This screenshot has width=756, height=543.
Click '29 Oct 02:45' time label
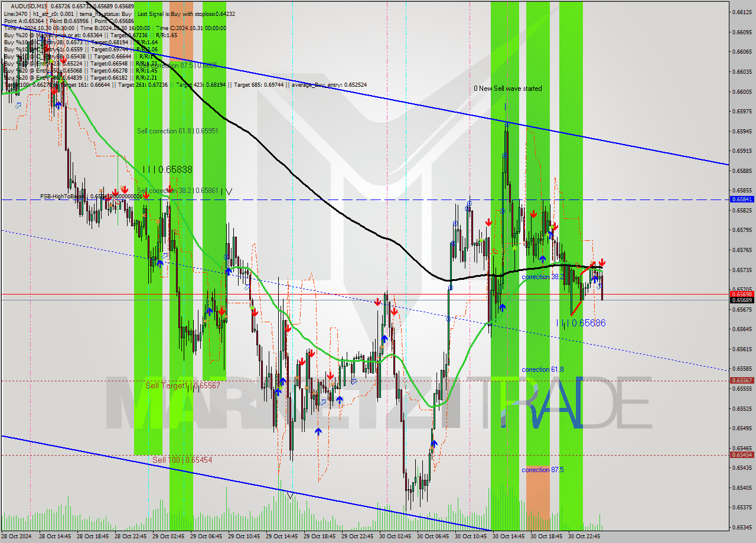click(169, 537)
